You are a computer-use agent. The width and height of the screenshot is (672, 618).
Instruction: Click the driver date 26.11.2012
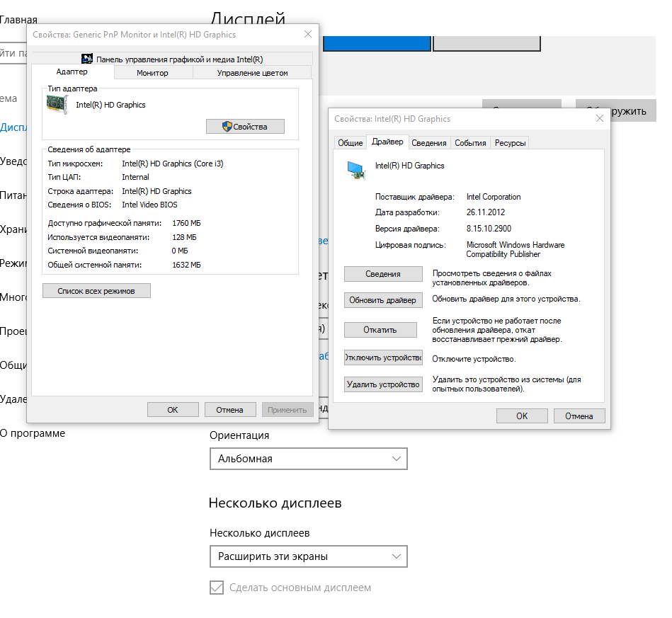click(486, 212)
